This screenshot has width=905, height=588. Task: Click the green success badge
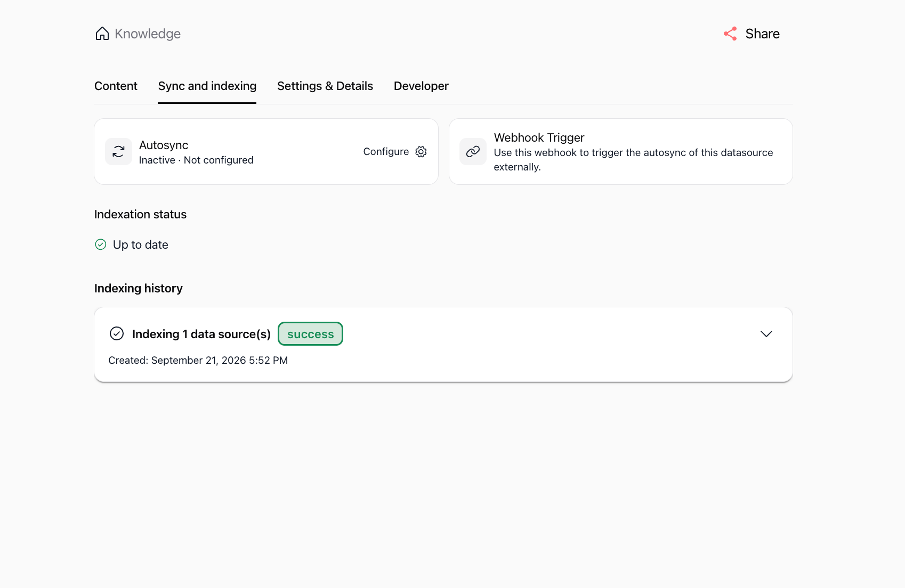click(x=310, y=334)
